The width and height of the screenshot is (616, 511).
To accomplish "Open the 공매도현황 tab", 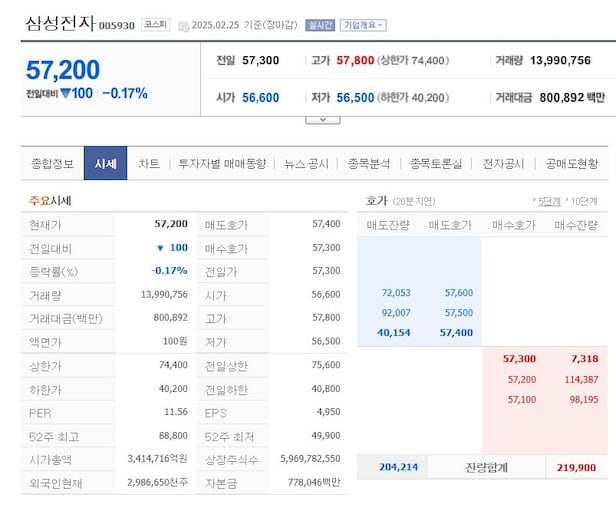I will 572,164.
